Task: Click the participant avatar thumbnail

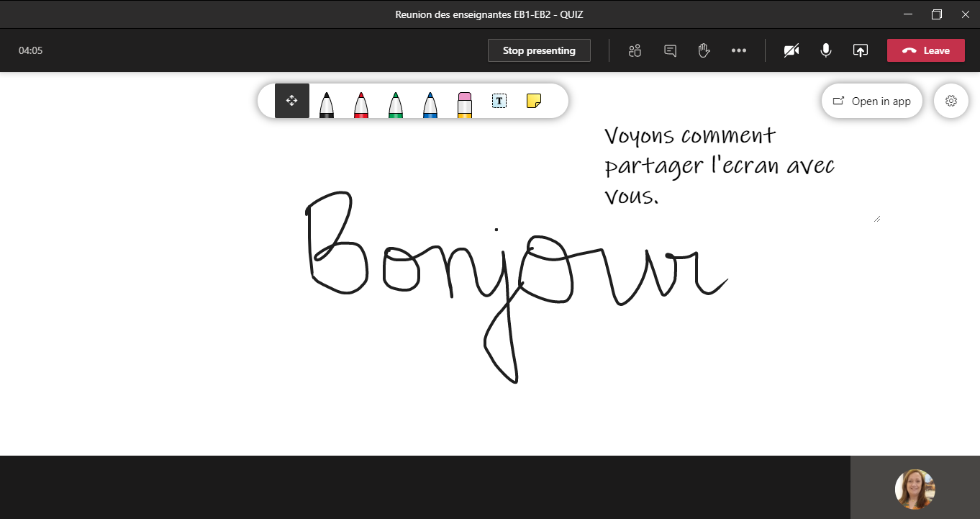Action: pyautogui.click(x=915, y=489)
